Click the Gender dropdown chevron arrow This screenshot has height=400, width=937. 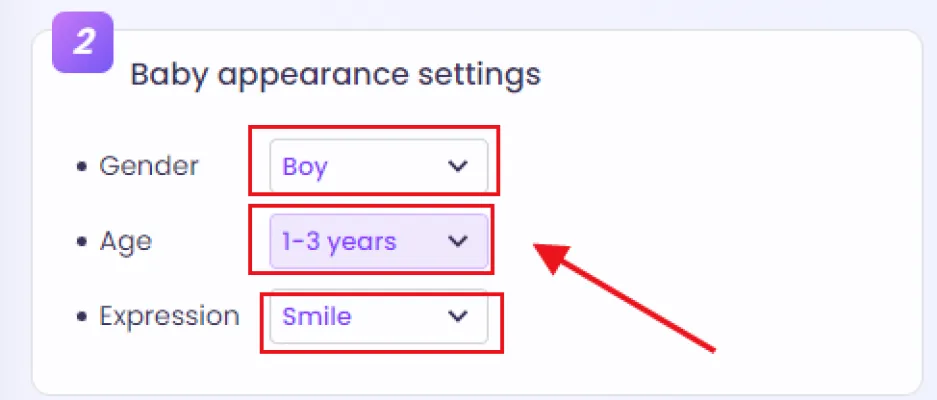click(458, 166)
